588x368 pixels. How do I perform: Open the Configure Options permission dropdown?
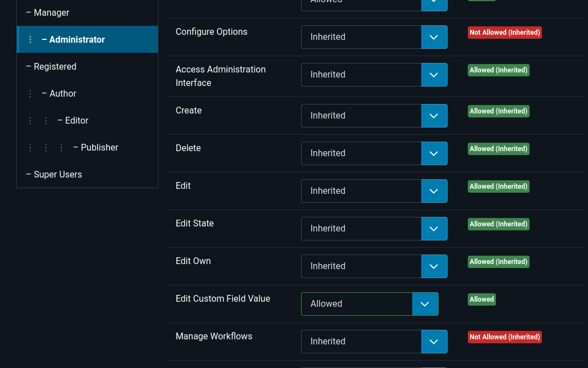(374, 37)
